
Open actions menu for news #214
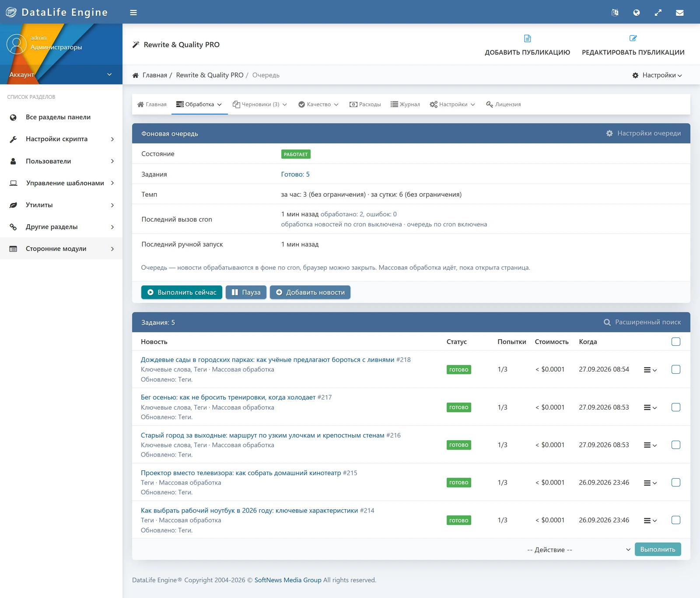[650, 520]
